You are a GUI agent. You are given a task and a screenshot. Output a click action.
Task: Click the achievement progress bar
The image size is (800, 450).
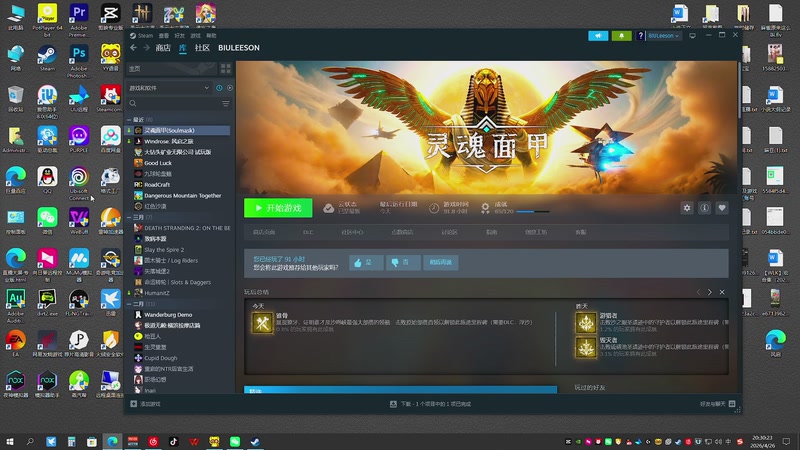533,212
